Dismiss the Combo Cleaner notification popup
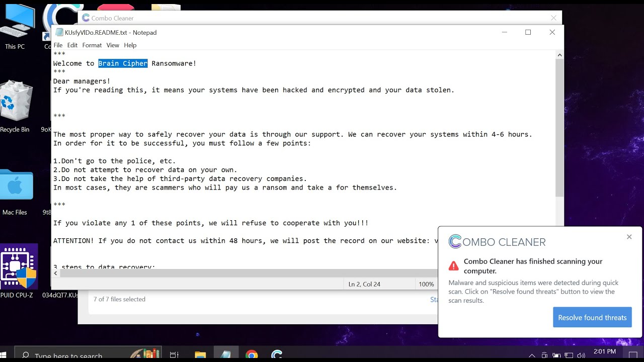This screenshot has width=644, height=362. click(x=629, y=237)
